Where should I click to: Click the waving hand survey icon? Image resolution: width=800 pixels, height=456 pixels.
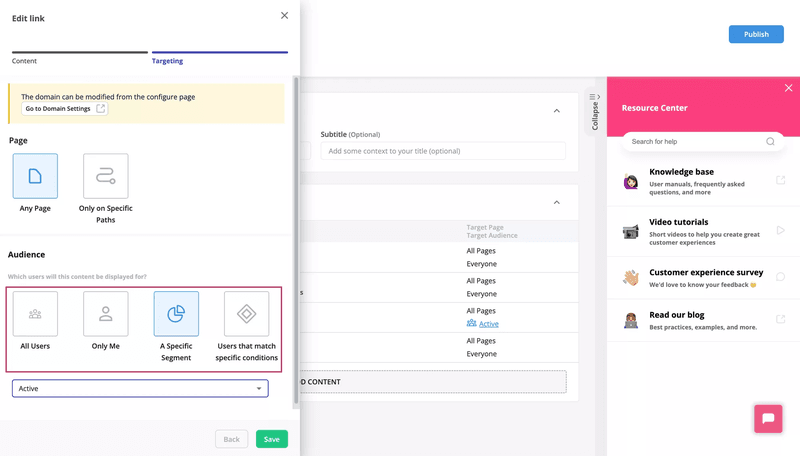631,277
